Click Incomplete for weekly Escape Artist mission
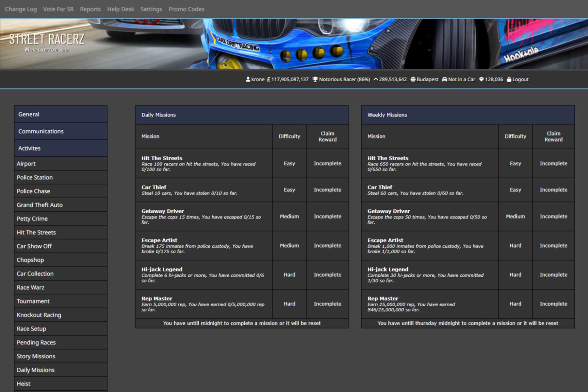Viewport: 588px width, 392px height. (553, 245)
